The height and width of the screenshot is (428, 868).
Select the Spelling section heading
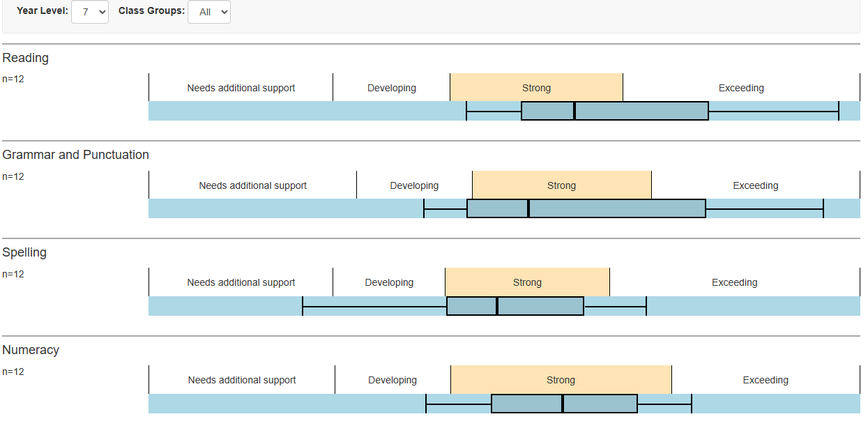(24, 252)
